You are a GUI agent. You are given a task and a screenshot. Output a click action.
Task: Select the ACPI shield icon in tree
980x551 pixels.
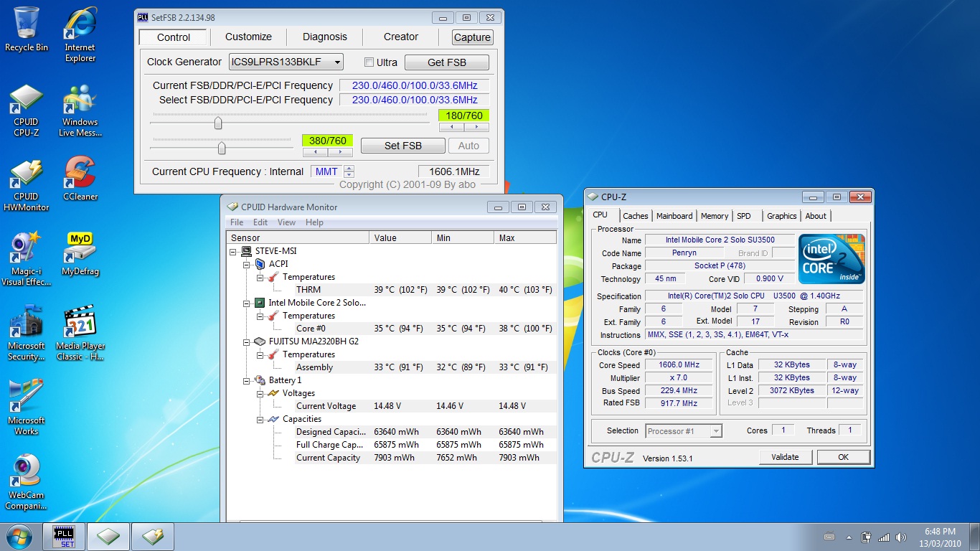(x=260, y=264)
